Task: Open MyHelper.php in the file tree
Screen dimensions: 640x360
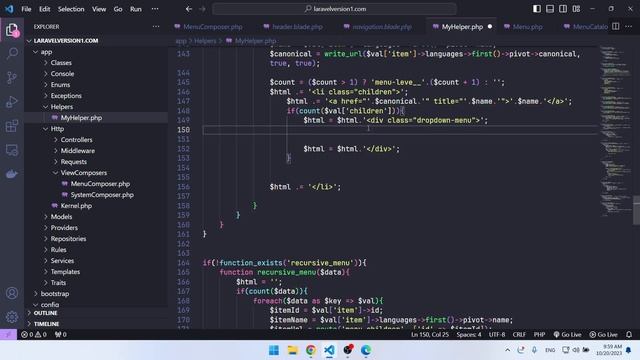Action: point(81,118)
